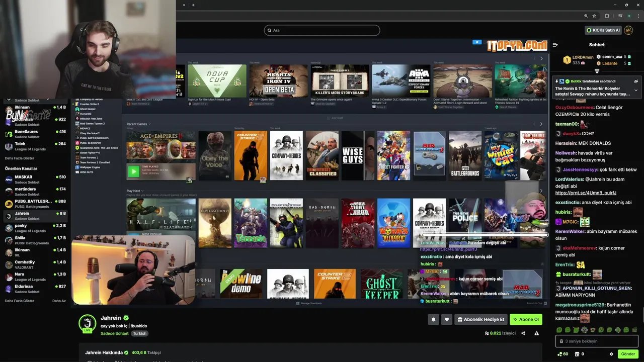The width and height of the screenshot is (644, 362).
Task: Open the Eidorinaa channel in sidebar
Action: (x=35, y=289)
